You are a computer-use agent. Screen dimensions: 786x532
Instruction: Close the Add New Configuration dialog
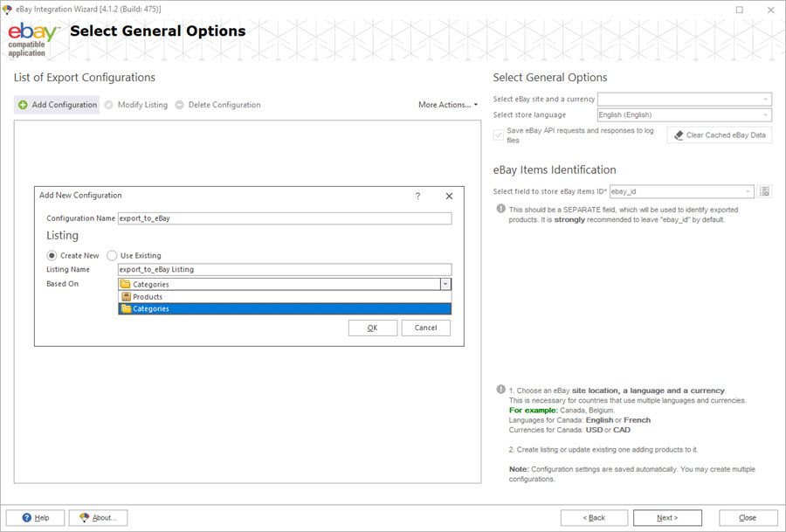coord(449,196)
